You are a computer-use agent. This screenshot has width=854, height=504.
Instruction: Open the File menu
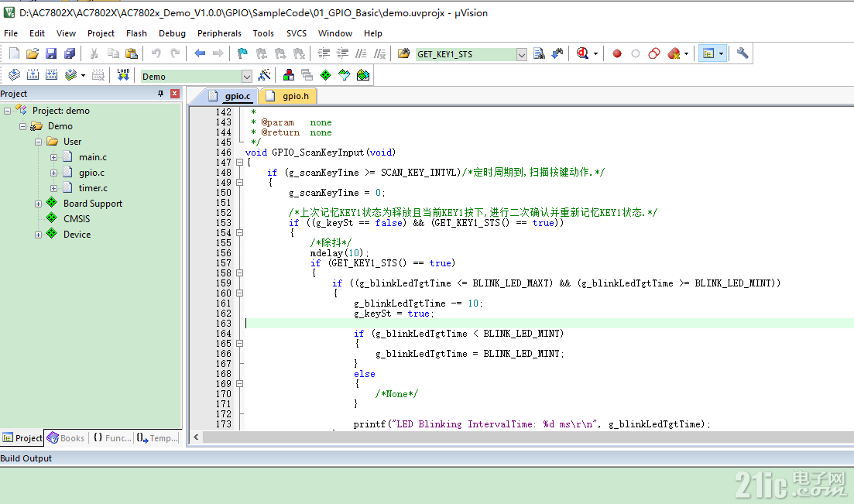(x=11, y=33)
